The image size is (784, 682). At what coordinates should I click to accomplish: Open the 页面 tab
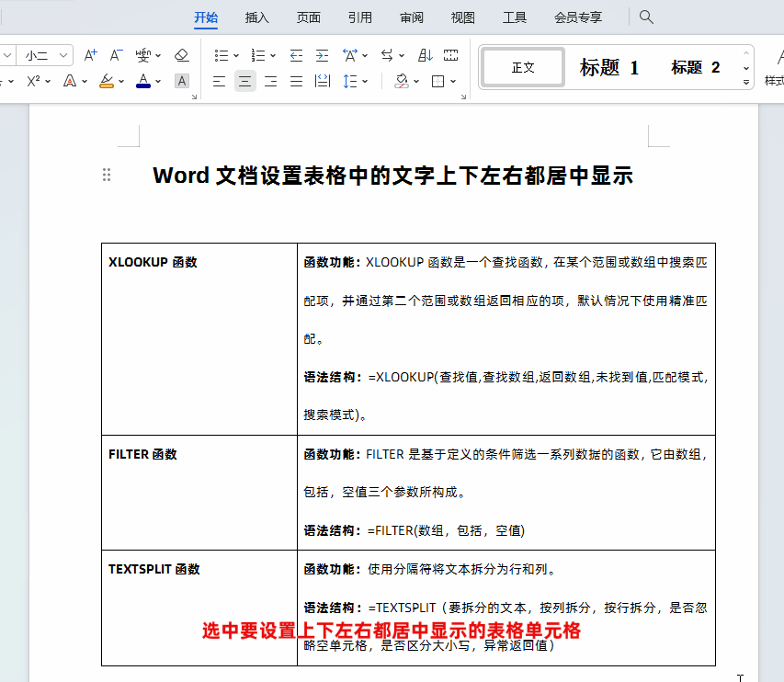[309, 17]
